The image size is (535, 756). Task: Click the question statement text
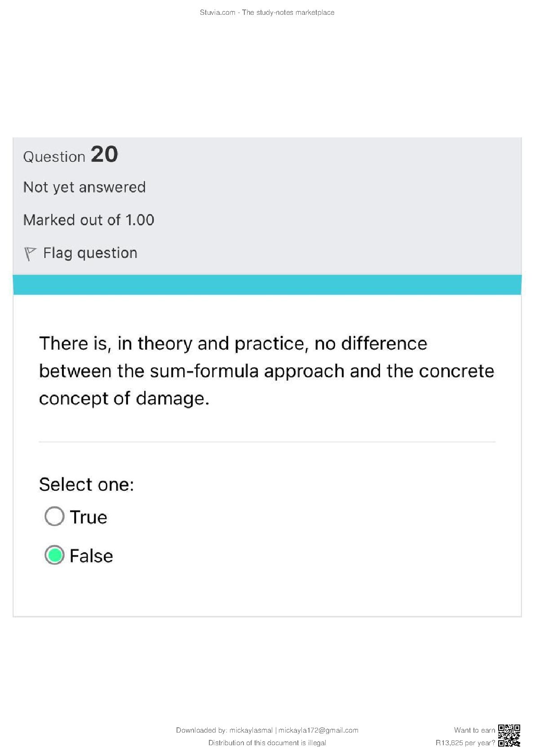(x=267, y=371)
